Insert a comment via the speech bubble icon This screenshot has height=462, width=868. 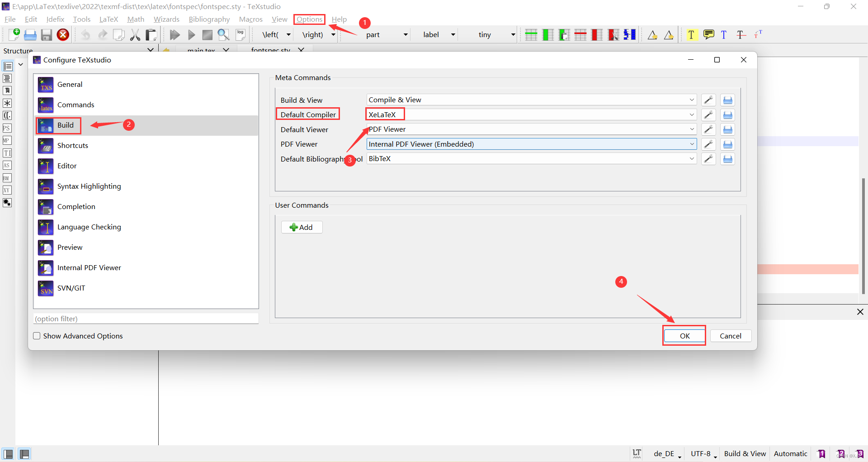pos(708,34)
